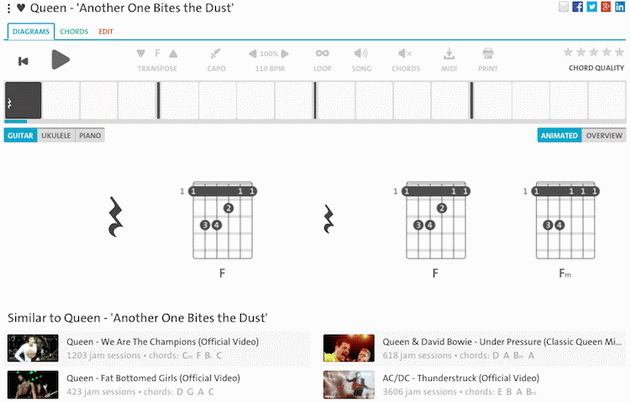
Task: Increase tempo with the right arrow
Action: click(285, 53)
